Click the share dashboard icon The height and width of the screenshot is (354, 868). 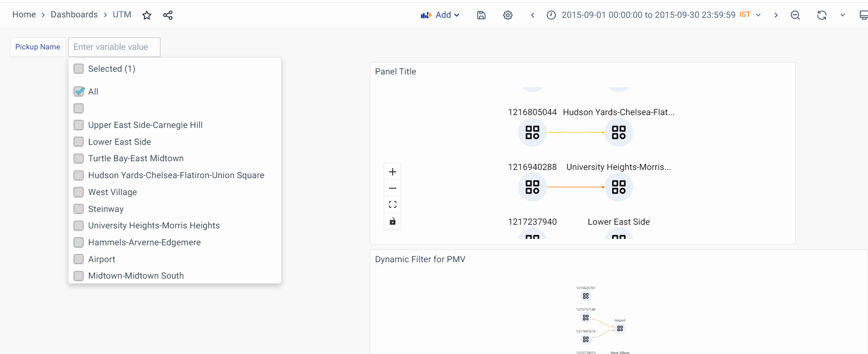[168, 16]
